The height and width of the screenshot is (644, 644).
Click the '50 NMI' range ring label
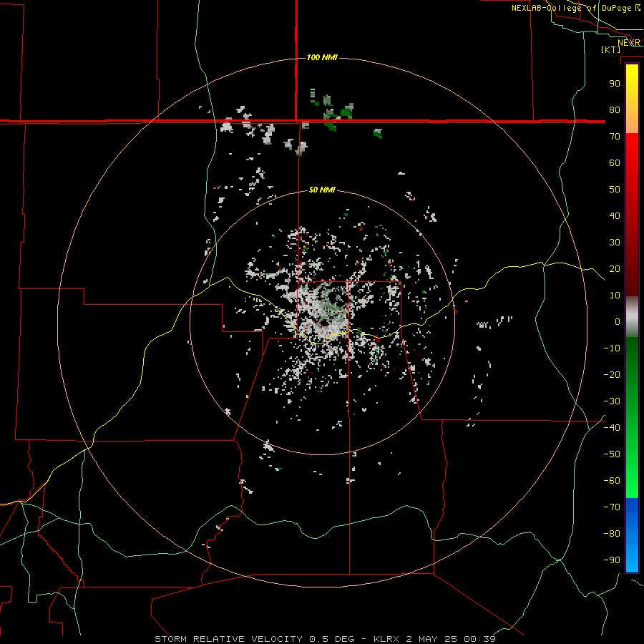[322, 190]
